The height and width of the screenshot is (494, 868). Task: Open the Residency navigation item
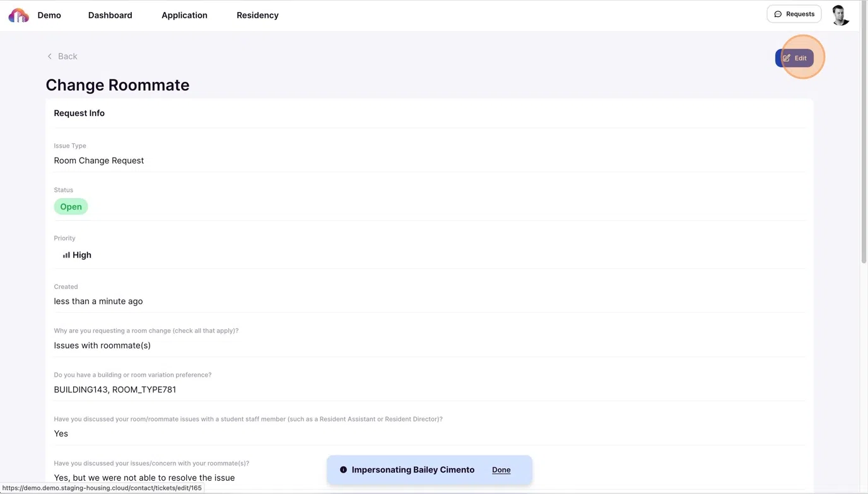tap(257, 15)
